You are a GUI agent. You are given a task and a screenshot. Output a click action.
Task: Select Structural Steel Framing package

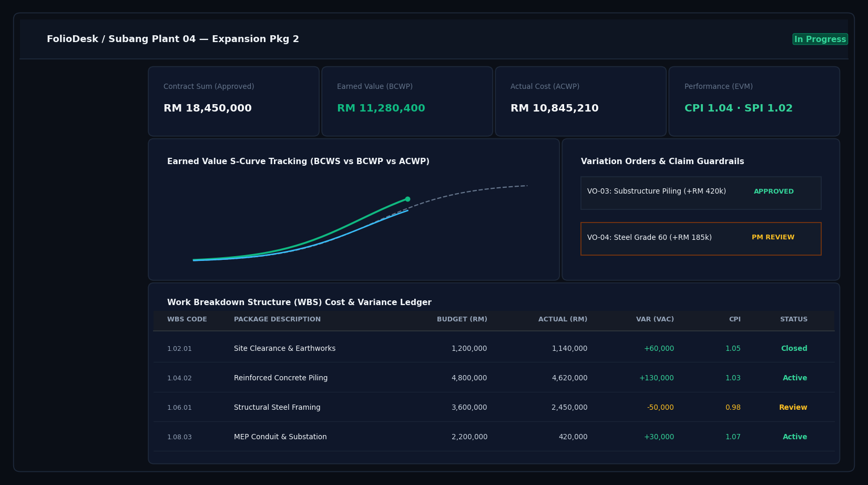277,408
